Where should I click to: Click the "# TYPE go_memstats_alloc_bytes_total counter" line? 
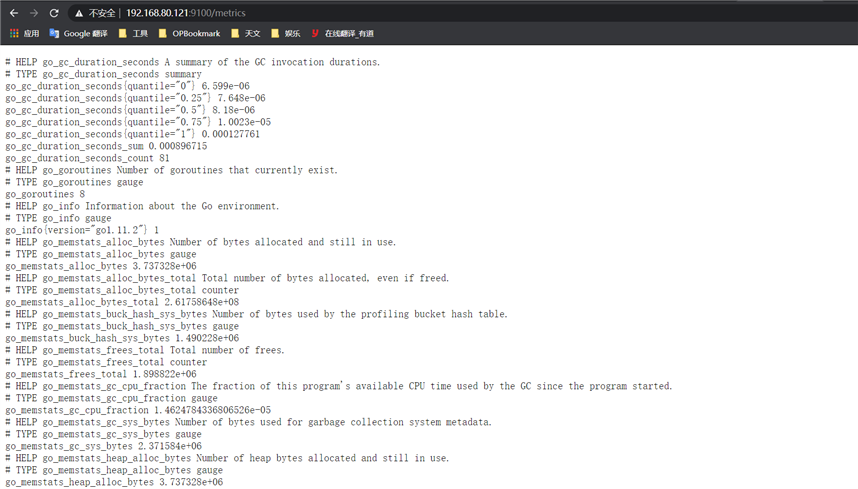click(x=122, y=291)
